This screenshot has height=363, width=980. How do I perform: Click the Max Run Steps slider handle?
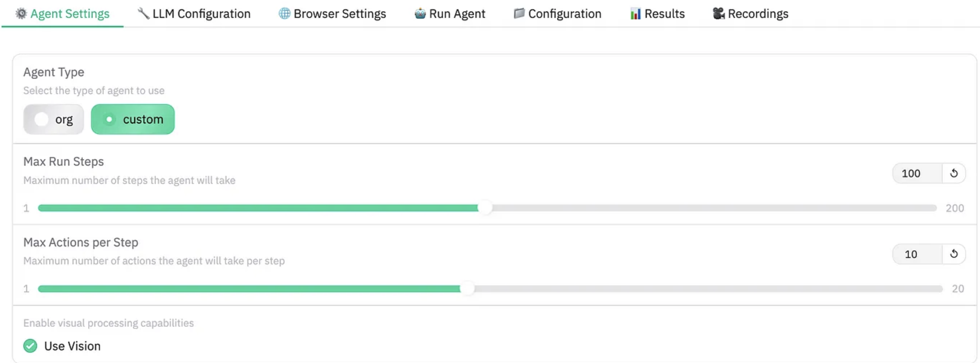[x=485, y=208]
